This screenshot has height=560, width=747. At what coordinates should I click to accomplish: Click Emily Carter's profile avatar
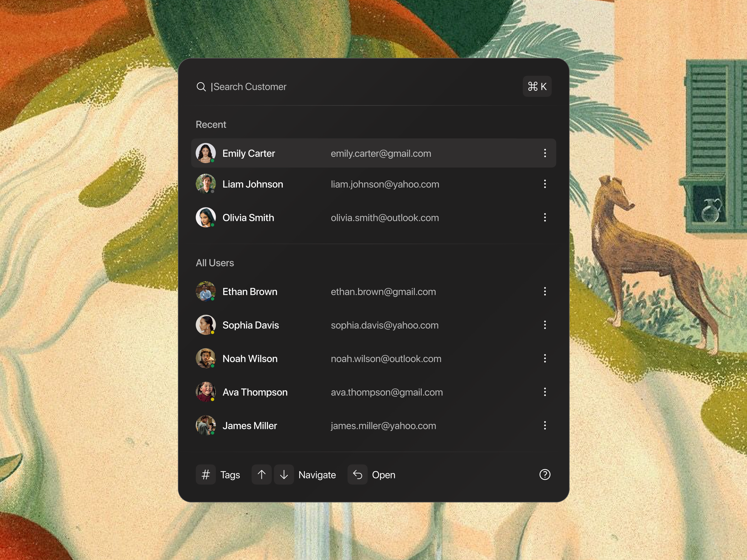click(206, 153)
